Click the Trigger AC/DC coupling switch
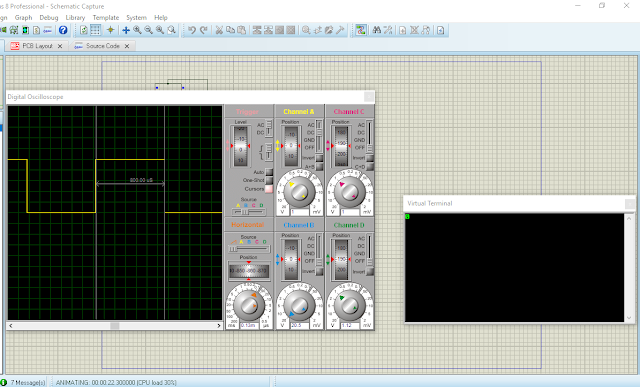Image resolution: width=640 pixels, height=387 pixels. [269, 128]
